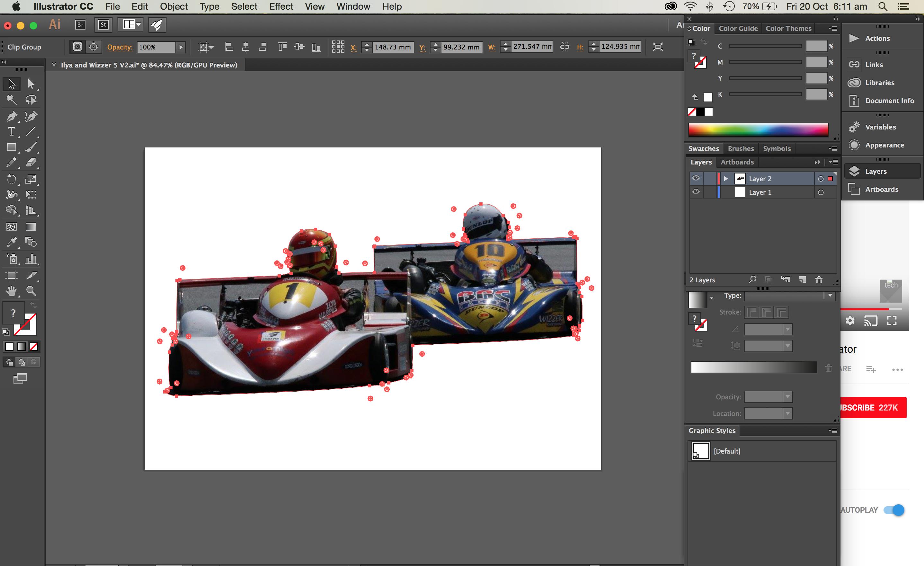Click the target circle for Layer 1

pyautogui.click(x=821, y=192)
